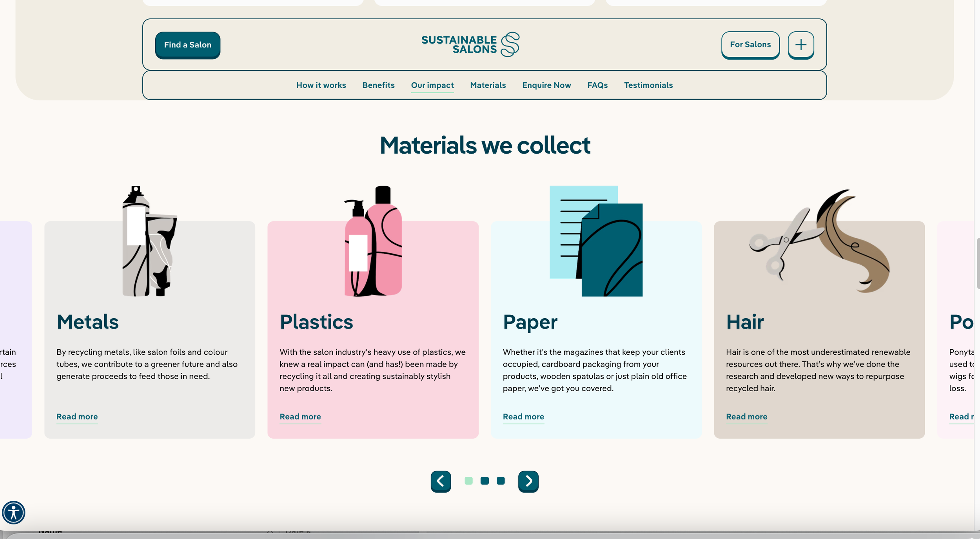Screen dimensions: 980x539
Task: Select the first carousel dot
Action: (468, 481)
